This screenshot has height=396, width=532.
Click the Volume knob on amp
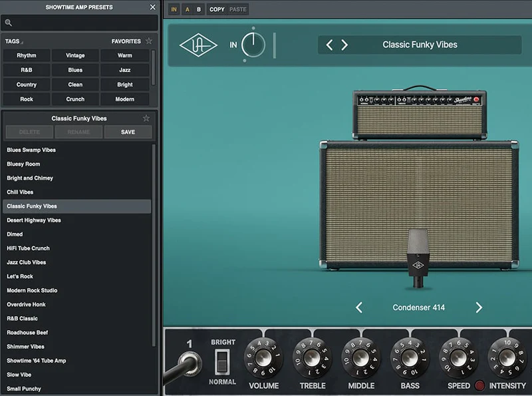[263, 358]
